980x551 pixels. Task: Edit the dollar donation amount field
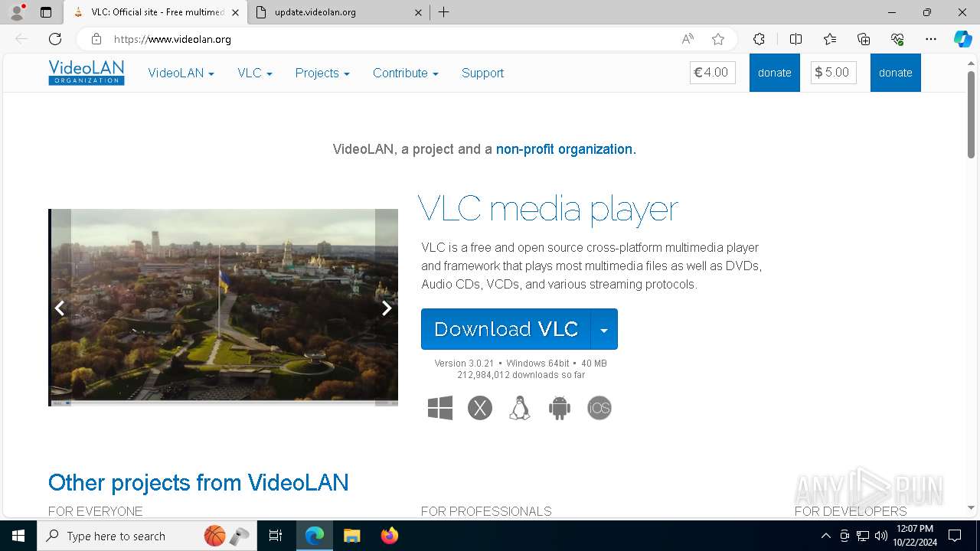tap(834, 73)
